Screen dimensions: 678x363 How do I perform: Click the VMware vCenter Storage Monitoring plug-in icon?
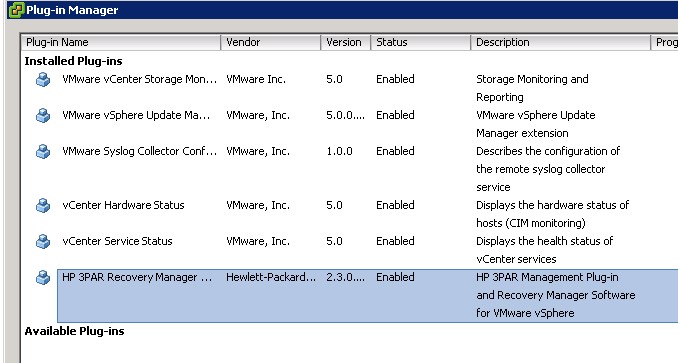(43, 80)
